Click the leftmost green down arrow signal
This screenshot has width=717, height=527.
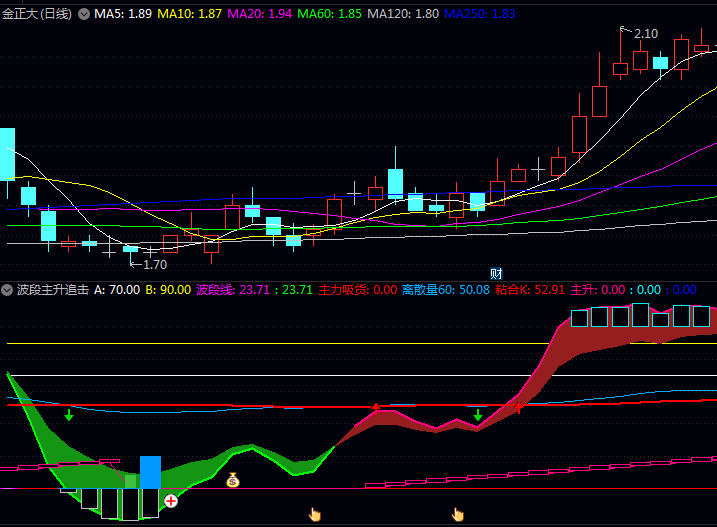click(x=68, y=414)
